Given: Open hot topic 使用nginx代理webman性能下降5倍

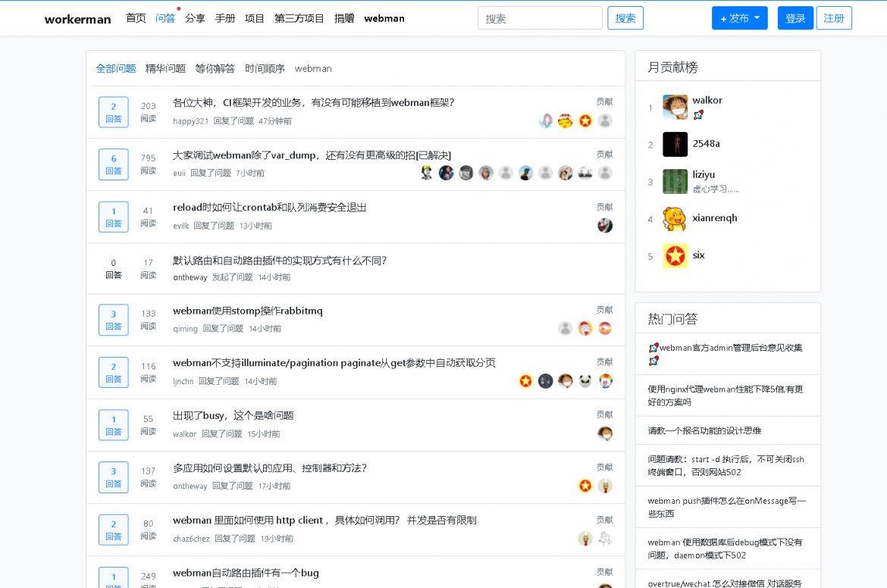Looking at the screenshot, I should pyautogui.click(x=726, y=396).
